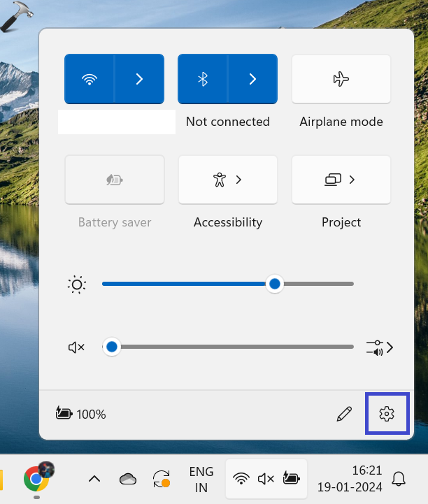The image size is (428, 504).
Task: Open OneDrive cloud tray icon
Action: pos(128,479)
